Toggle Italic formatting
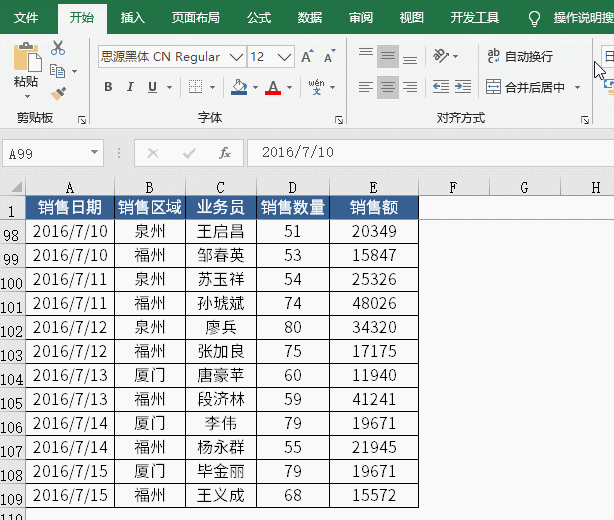This screenshot has width=614, height=520. point(130,87)
